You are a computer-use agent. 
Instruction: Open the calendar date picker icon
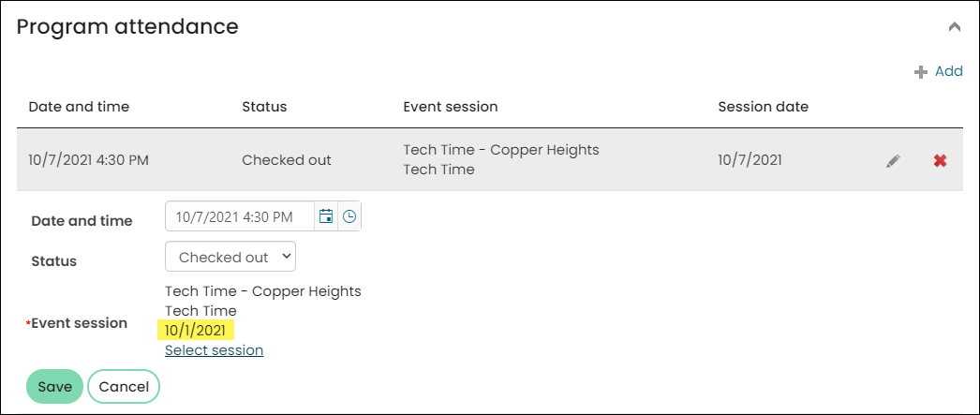pos(326,217)
